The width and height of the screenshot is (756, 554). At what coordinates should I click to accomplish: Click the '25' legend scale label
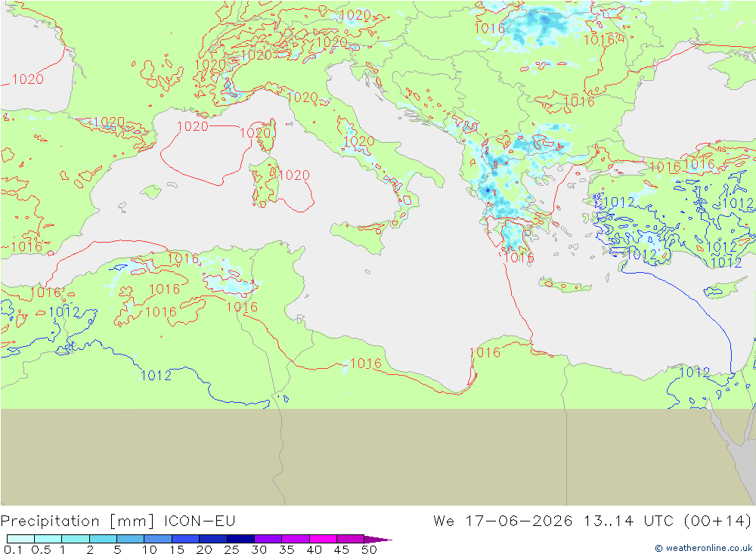[x=231, y=549]
